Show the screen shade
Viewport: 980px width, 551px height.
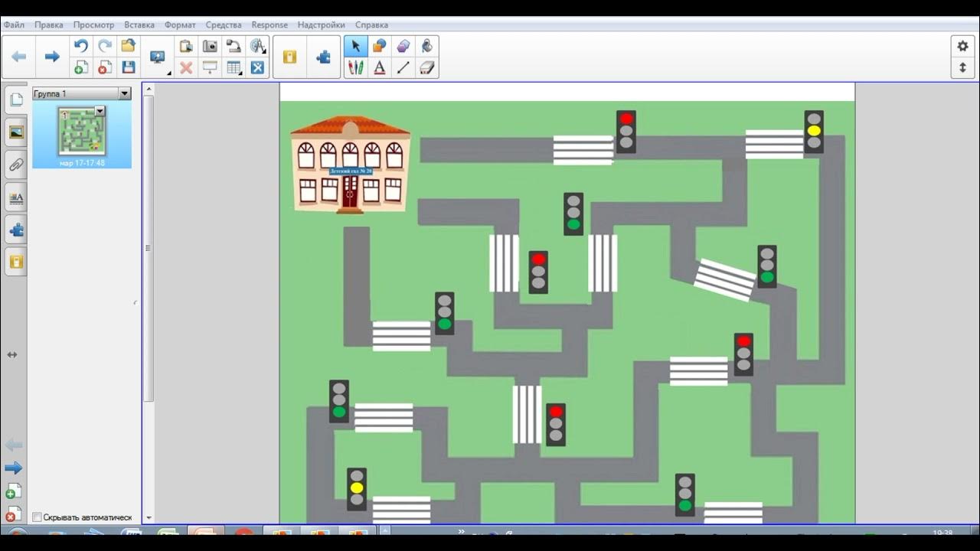210,68
